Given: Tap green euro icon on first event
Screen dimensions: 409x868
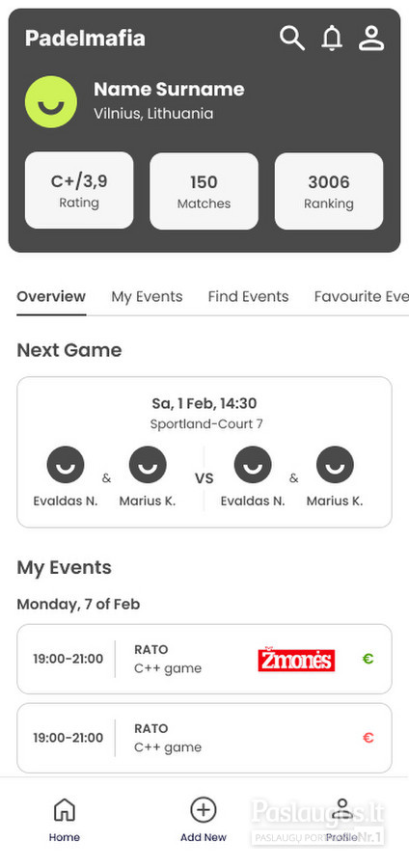Looking at the screenshot, I should (368, 659).
